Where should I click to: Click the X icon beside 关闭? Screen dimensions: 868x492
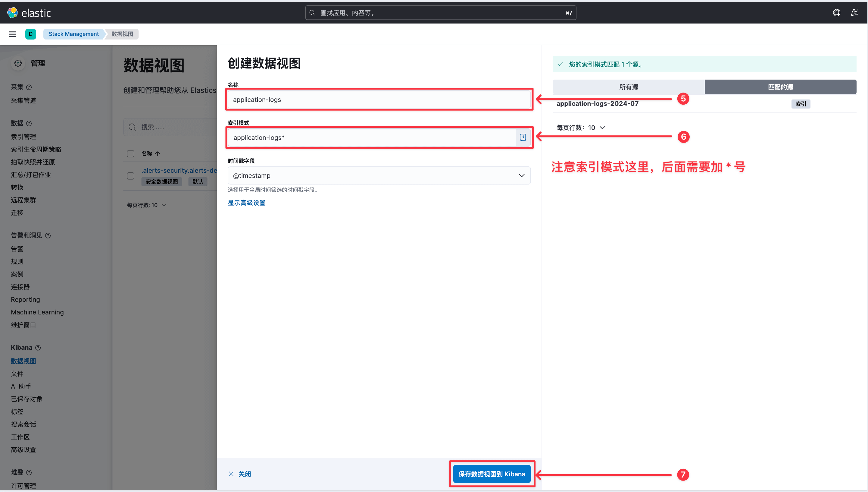coord(231,474)
